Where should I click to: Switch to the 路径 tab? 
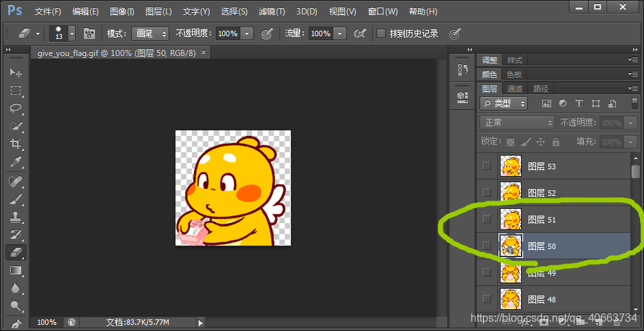pyautogui.click(x=540, y=88)
